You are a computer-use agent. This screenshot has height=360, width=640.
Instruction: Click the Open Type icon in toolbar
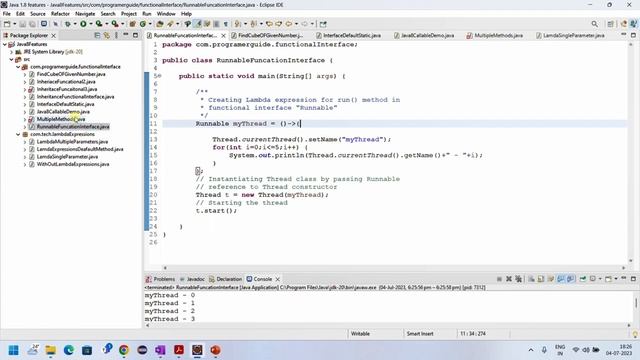tap(160, 24)
